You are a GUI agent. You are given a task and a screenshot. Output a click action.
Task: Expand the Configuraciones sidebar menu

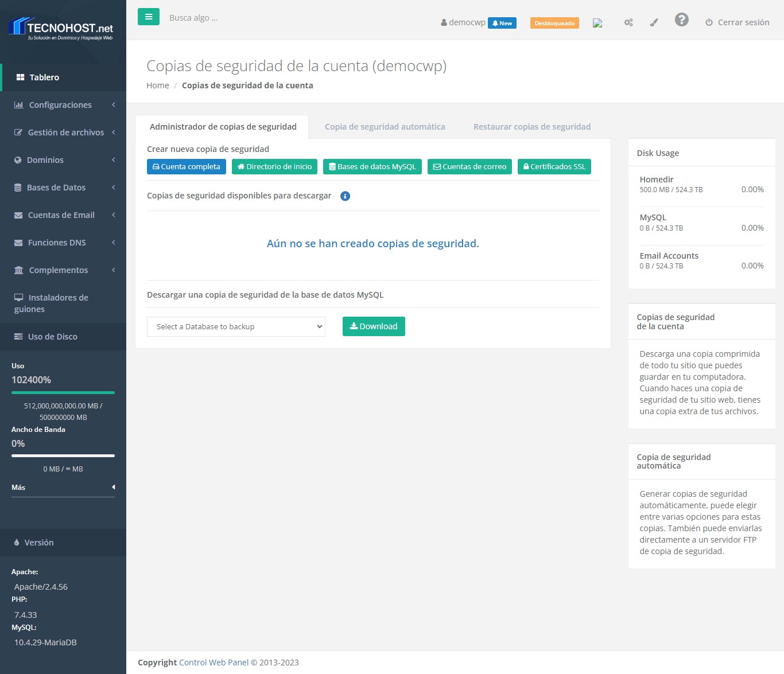tap(60, 105)
